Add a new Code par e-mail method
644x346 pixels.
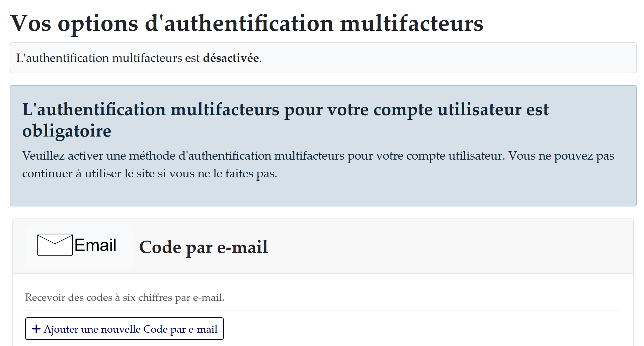click(124, 329)
